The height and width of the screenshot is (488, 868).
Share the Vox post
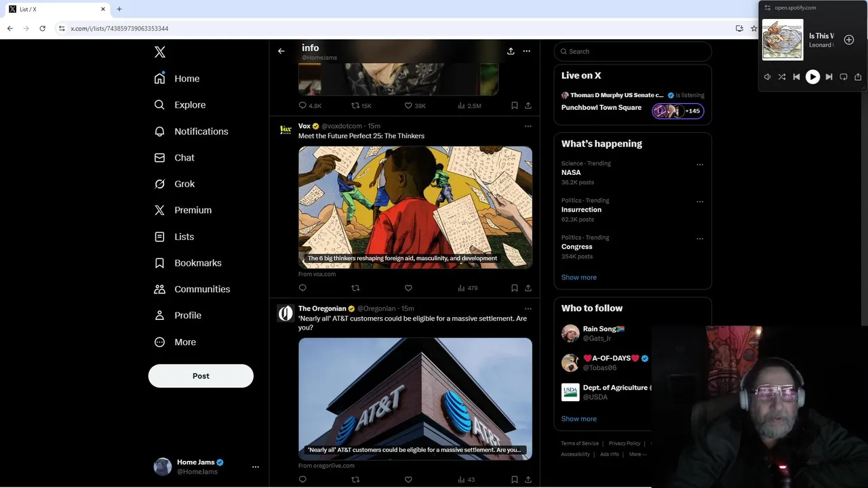pos(528,288)
